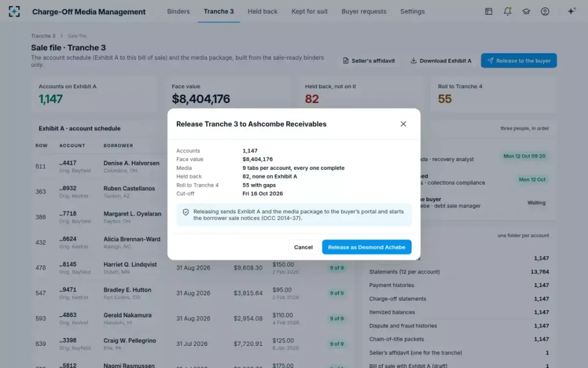
Task: Go to the Buyer requests tab
Action: point(364,11)
